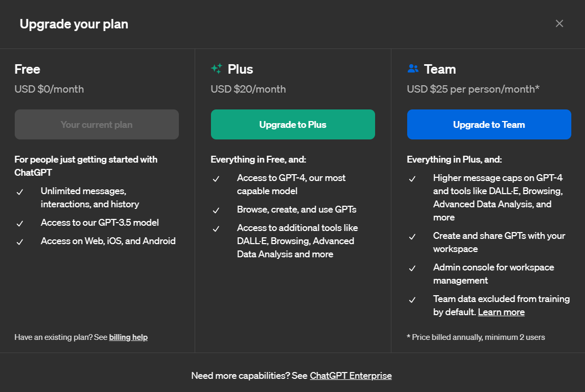Screen dimensions: 585x392
Task: Click 'For people just getting started' text
Action: pos(86,166)
